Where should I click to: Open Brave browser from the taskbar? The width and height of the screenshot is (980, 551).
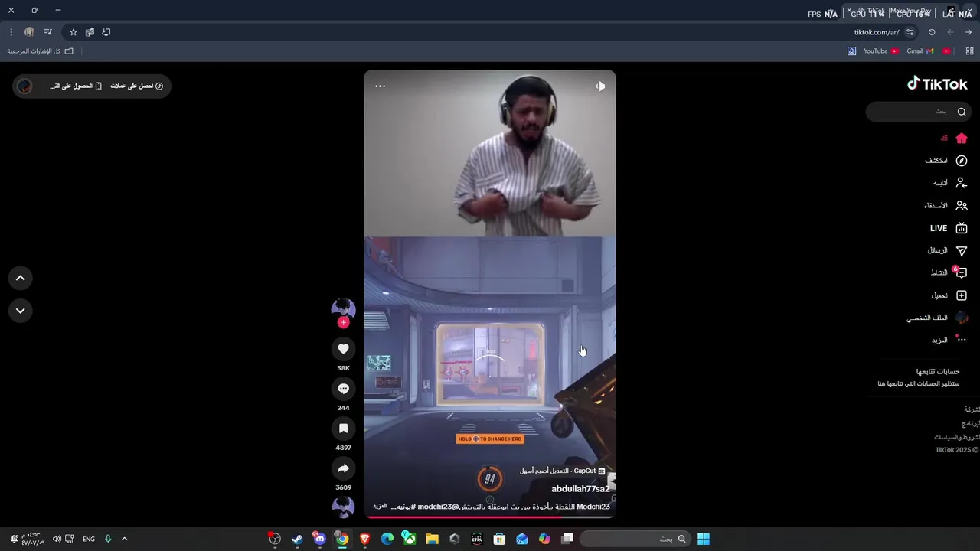[x=364, y=539]
